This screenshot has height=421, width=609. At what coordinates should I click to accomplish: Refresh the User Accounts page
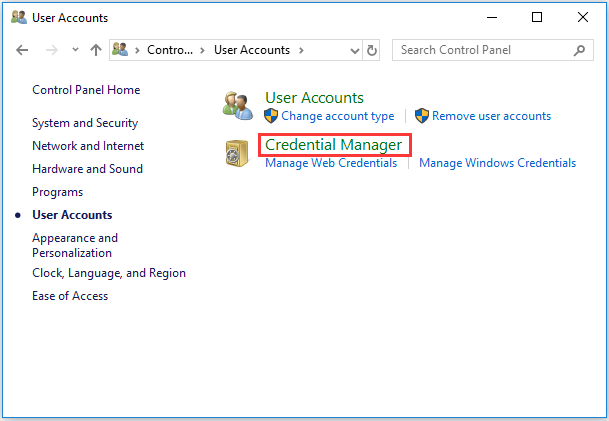point(371,50)
